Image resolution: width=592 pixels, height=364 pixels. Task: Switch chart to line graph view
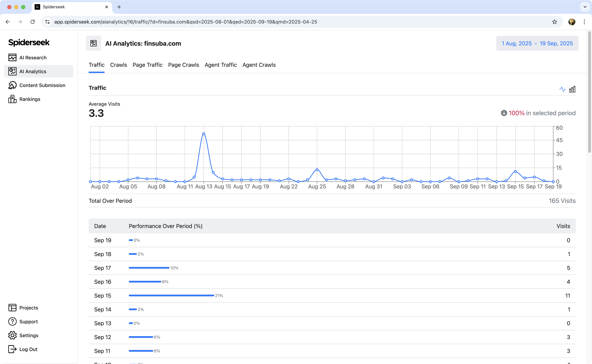562,89
